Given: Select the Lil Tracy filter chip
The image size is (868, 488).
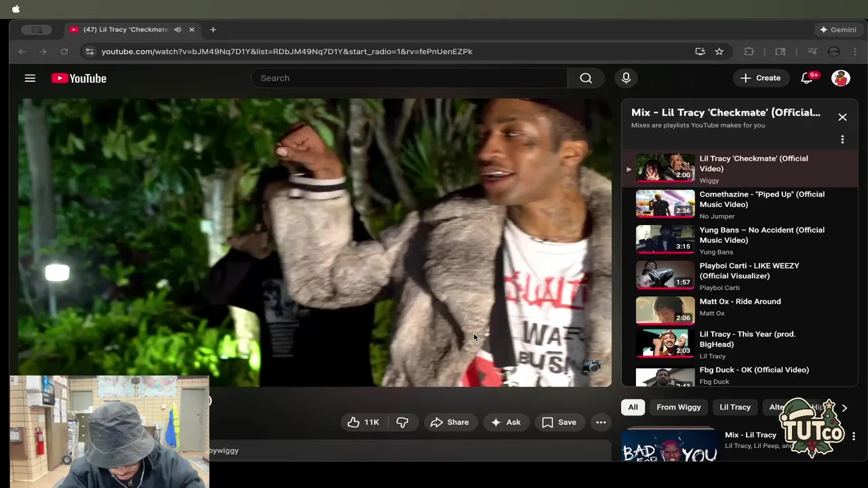Looking at the screenshot, I should point(735,407).
